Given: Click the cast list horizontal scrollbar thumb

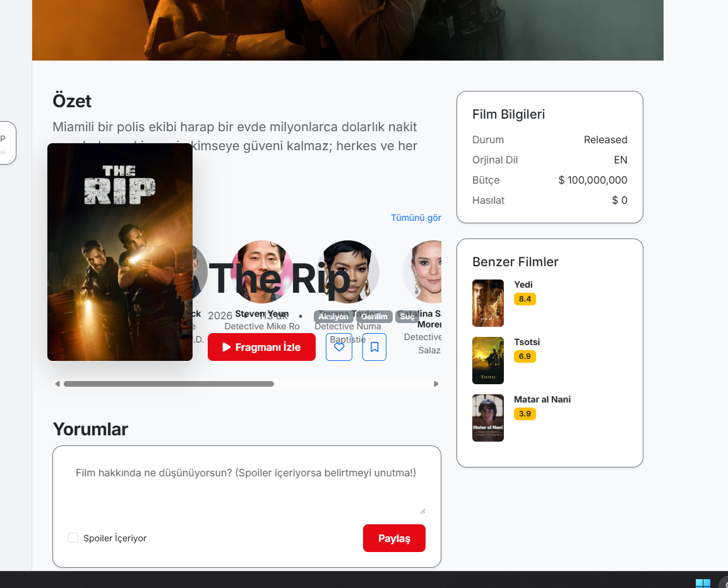Looking at the screenshot, I should 169,384.
